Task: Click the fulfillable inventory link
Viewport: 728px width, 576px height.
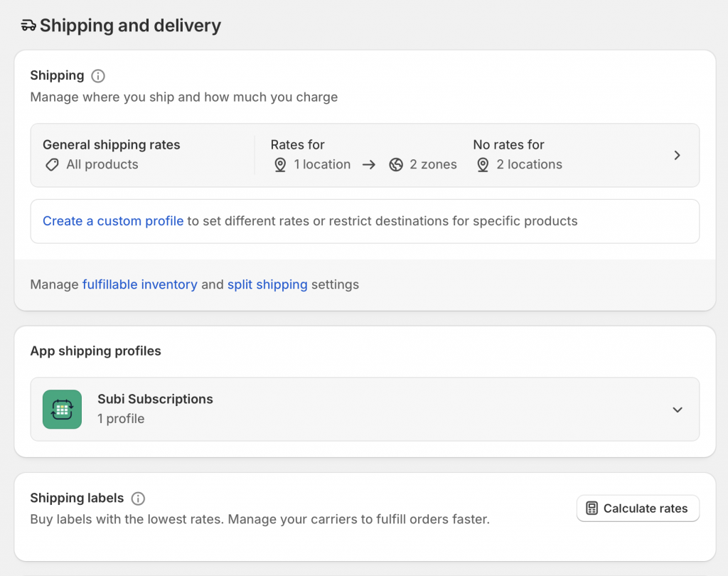Action: [x=139, y=284]
